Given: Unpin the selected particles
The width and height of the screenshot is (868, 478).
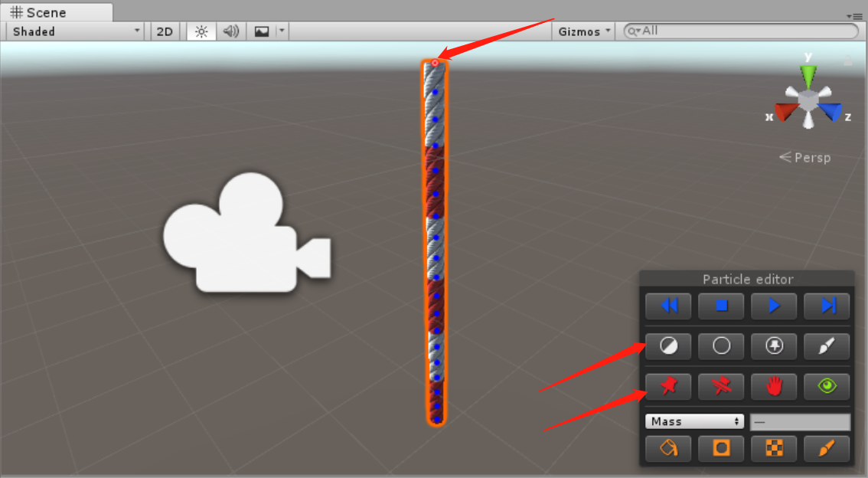Looking at the screenshot, I should coord(720,387).
